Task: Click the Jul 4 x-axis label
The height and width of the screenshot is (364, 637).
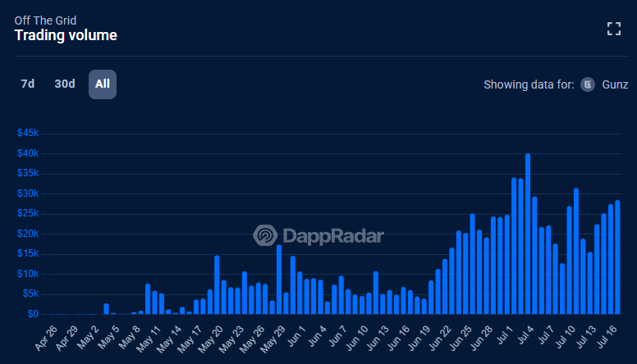Action: 525,335
